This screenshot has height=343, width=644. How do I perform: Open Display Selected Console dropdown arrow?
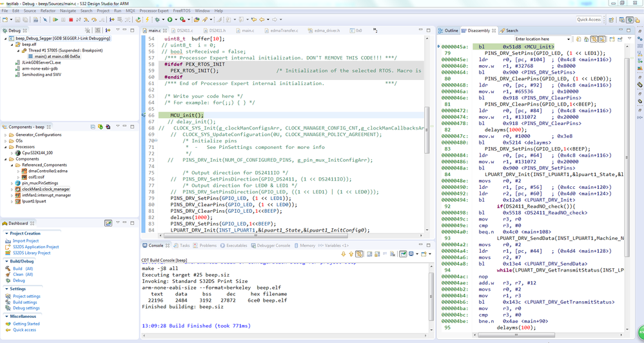[417, 254]
